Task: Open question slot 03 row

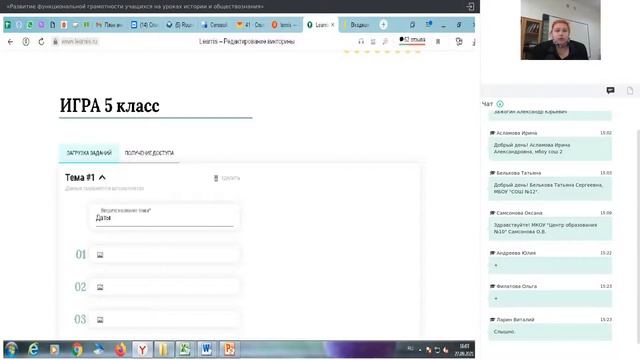Action: tap(164, 319)
